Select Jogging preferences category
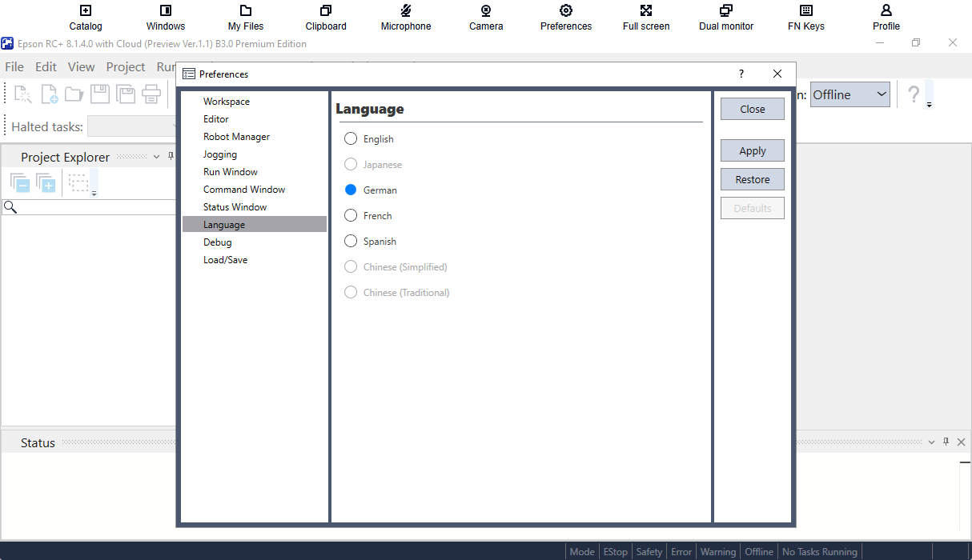This screenshot has height=560, width=972. point(255,154)
